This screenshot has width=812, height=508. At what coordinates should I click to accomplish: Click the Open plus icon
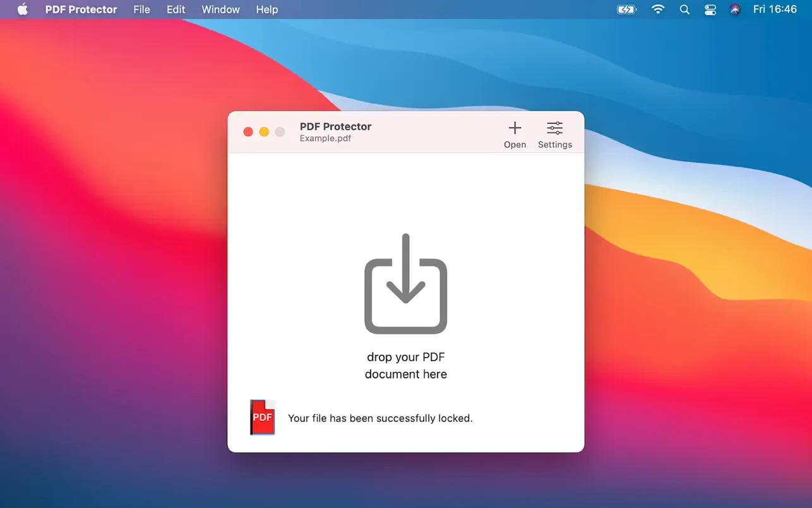pyautogui.click(x=515, y=129)
